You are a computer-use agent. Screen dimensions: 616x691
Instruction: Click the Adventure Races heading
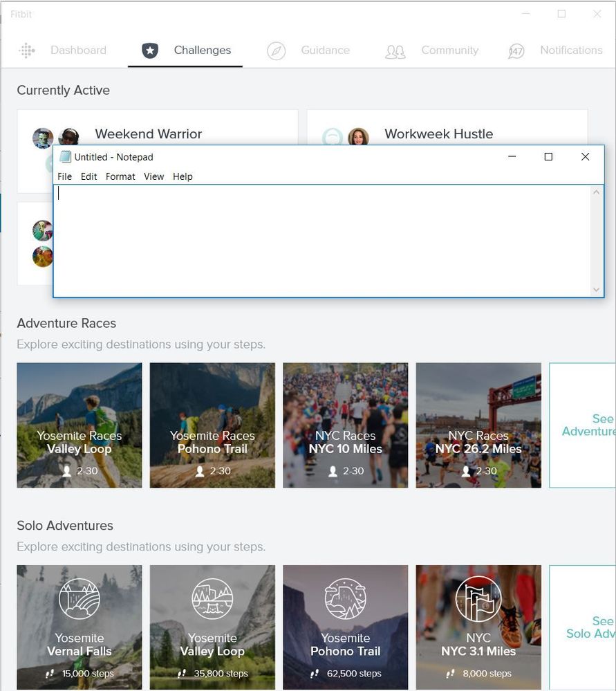click(66, 323)
